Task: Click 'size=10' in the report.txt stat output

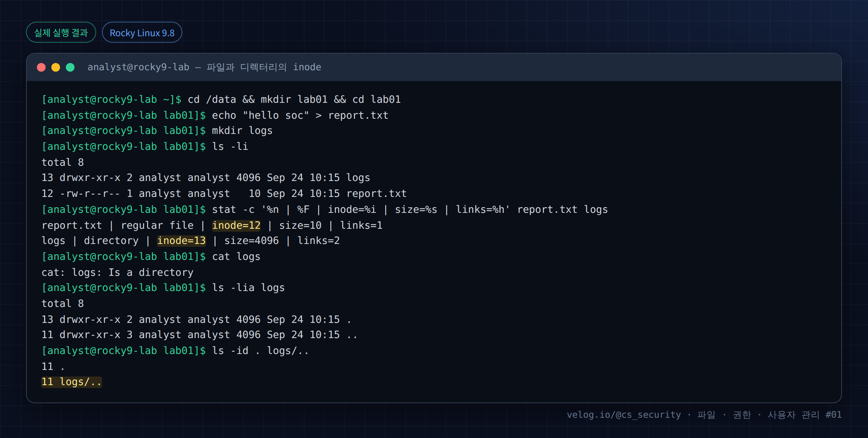Action: click(x=300, y=226)
